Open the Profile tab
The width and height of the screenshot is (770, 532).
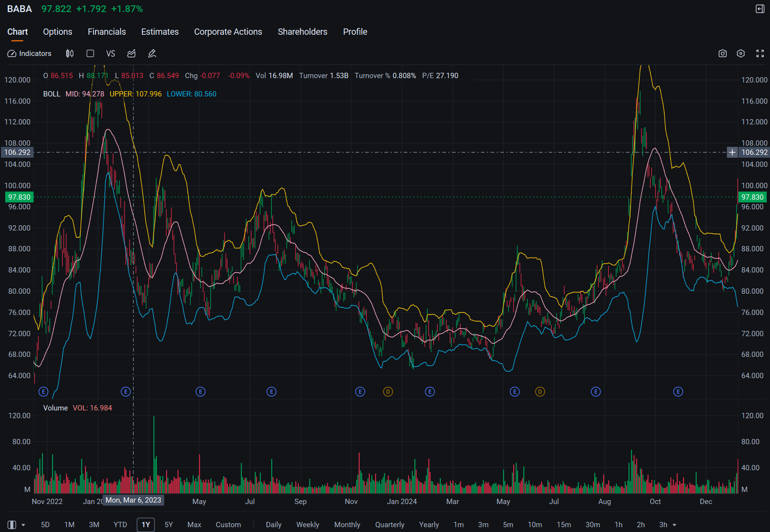point(355,32)
